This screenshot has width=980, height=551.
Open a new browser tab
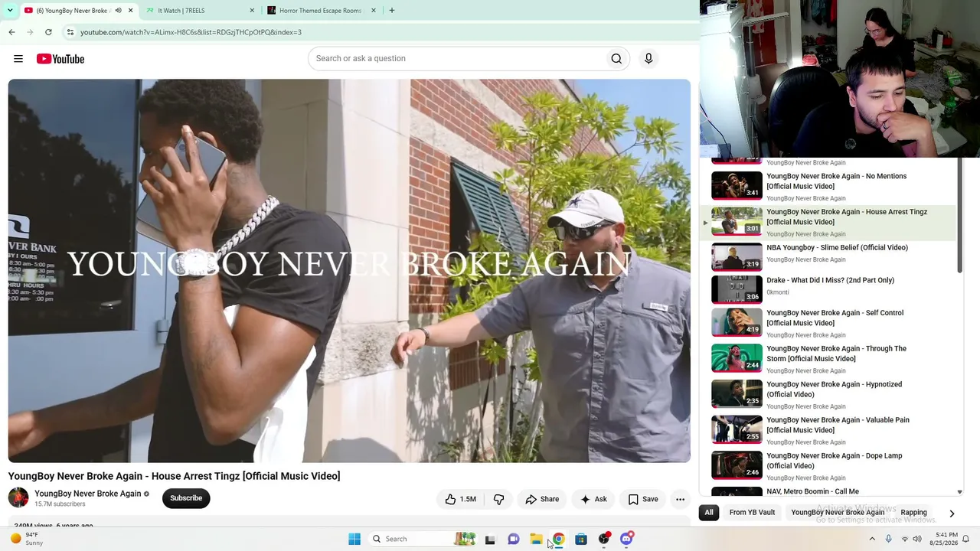pyautogui.click(x=392, y=11)
